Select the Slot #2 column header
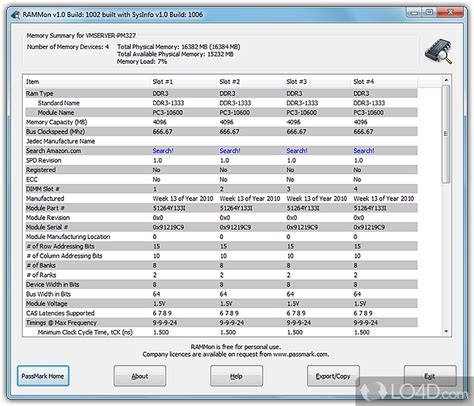This screenshot has width=474, height=406. [x=230, y=82]
